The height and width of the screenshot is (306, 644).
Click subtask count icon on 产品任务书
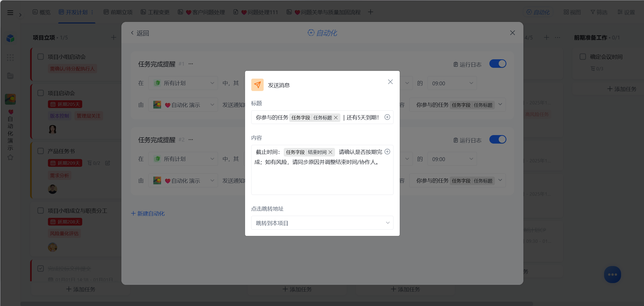[x=94, y=163]
